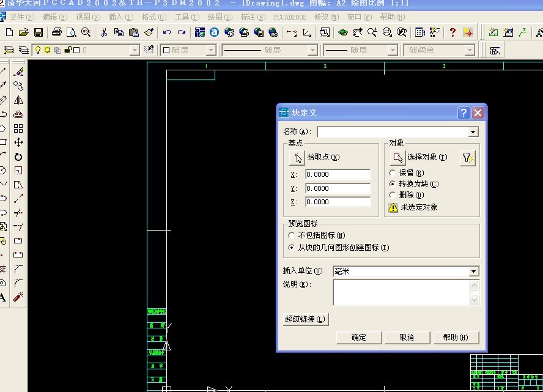
Task: Open the layer selection dropdown
Action: (x=135, y=50)
